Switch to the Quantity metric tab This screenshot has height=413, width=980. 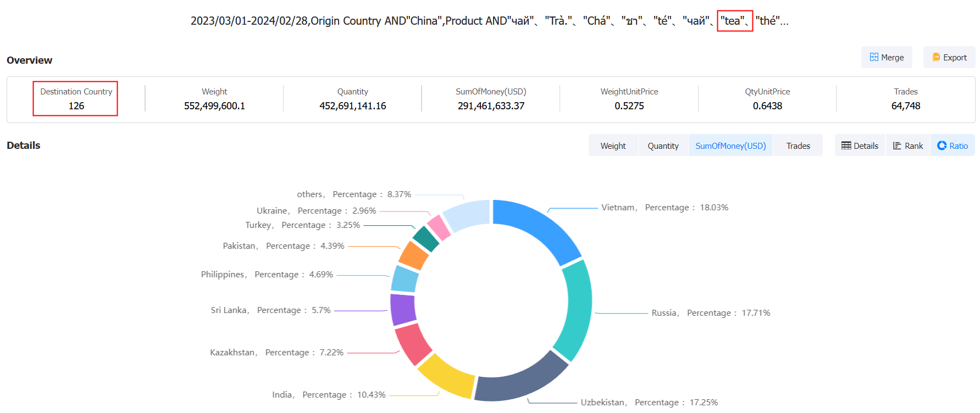tap(663, 146)
